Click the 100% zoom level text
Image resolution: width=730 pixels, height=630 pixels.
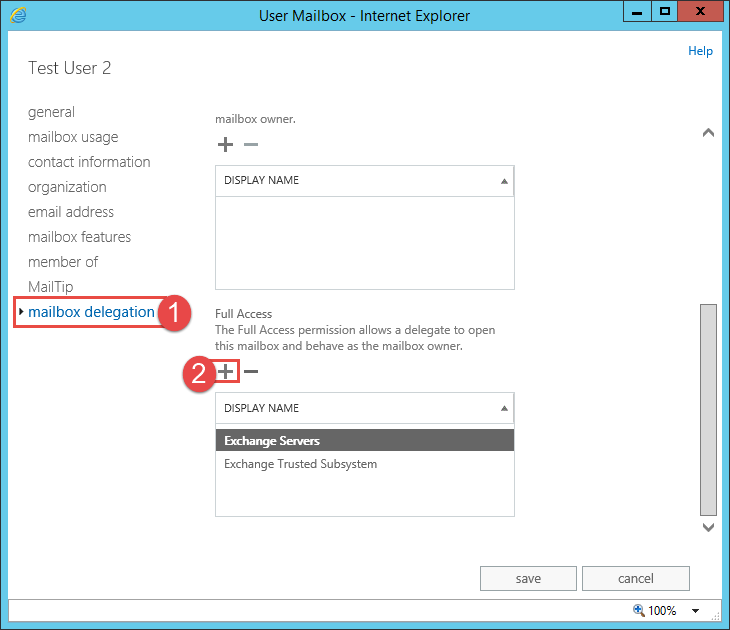(x=662, y=610)
